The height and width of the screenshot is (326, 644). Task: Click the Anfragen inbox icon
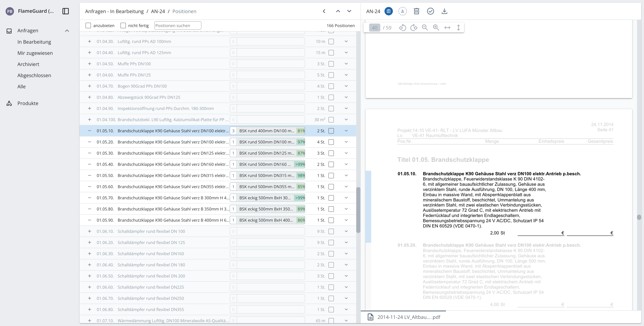click(x=9, y=31)
